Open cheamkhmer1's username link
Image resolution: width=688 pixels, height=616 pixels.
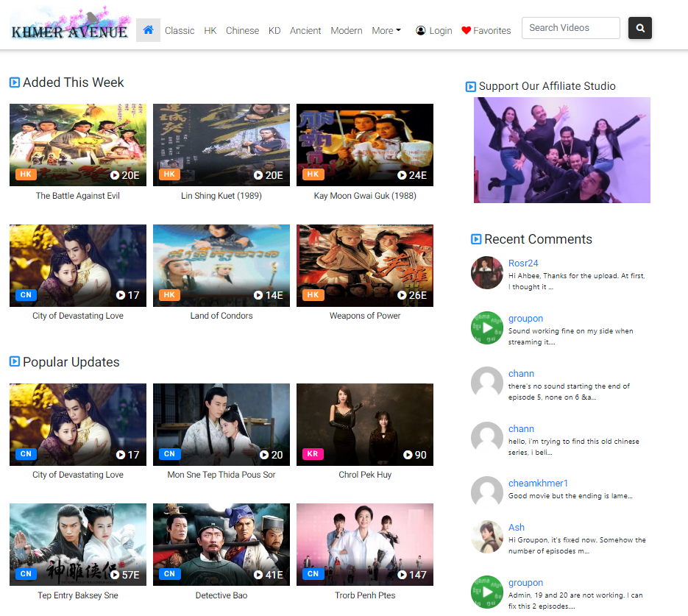tap(538, 483)
